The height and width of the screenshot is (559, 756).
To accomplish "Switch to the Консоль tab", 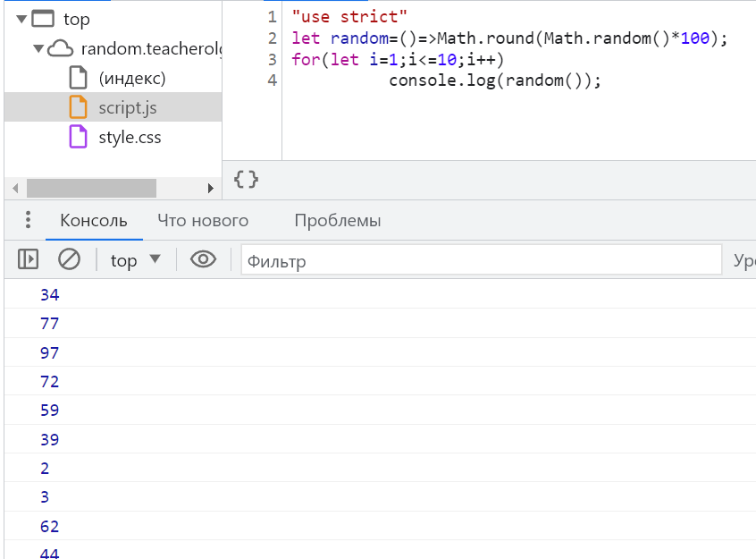I will [x=94, y=221].
